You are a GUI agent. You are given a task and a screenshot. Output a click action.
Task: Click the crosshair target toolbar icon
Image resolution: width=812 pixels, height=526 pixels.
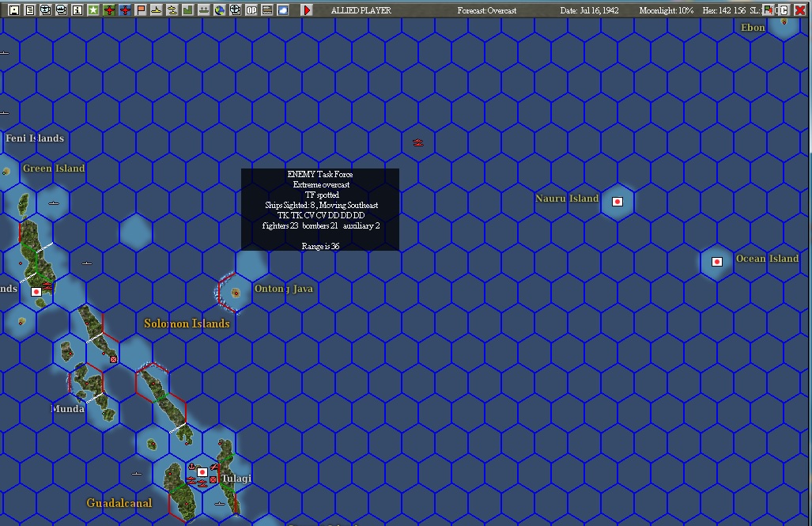(x=236, y=9)
